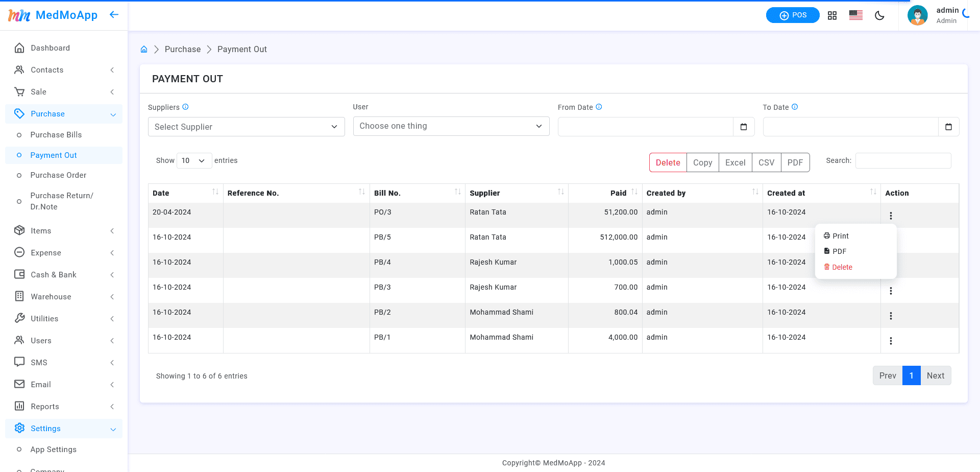The height and width of the screenshot is (472, 980).
Task: Collapse sidebar with the back arrow
Action: (114, 15)
